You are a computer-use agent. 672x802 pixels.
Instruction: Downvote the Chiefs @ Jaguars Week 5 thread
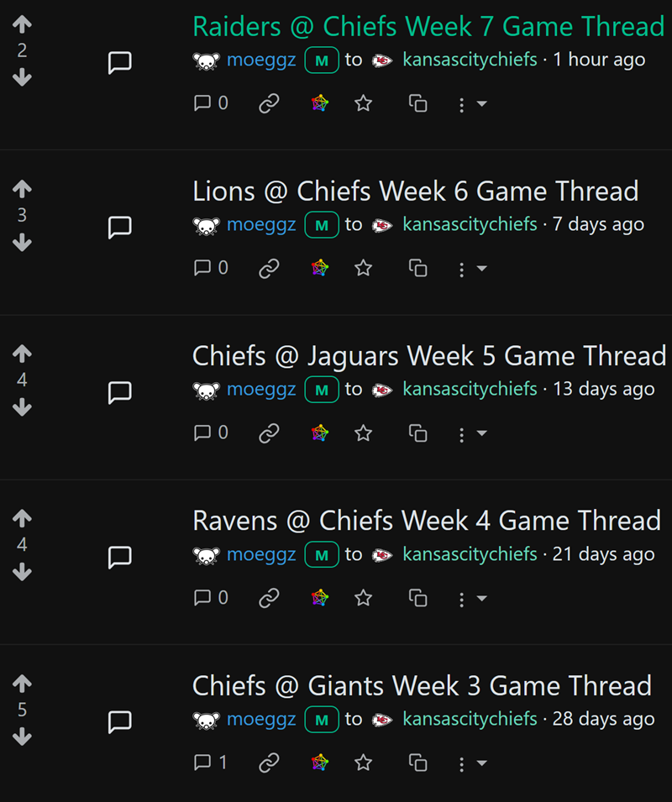[x=22, y=407]
